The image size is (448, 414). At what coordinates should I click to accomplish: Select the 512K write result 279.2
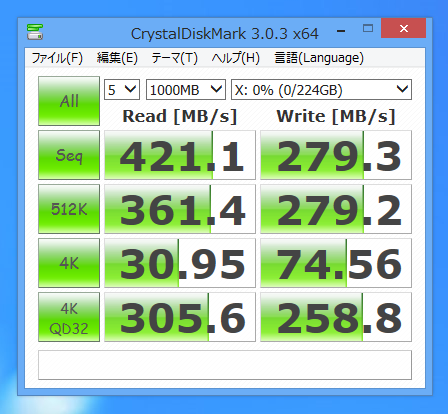336,209
